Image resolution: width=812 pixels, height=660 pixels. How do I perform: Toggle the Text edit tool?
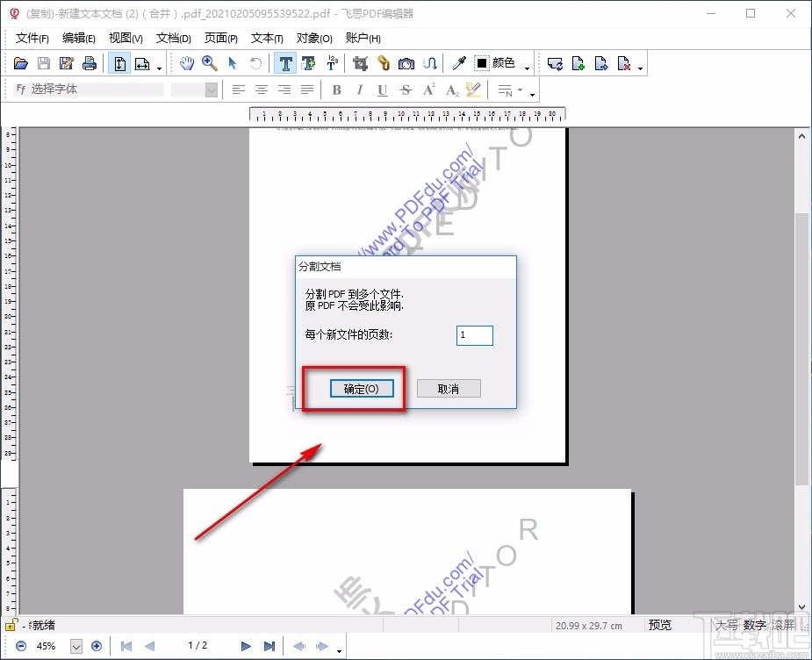point(285,64)
